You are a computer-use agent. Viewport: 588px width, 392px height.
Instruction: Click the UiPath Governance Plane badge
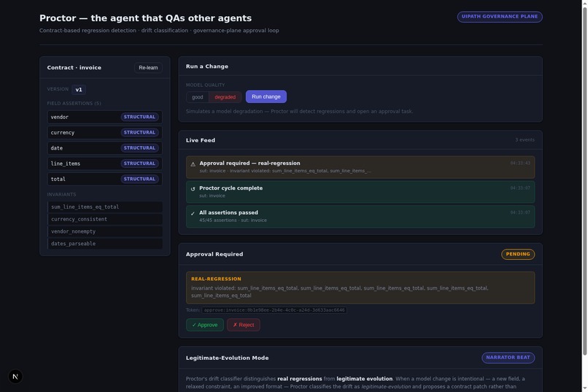(x=500, y=17)
